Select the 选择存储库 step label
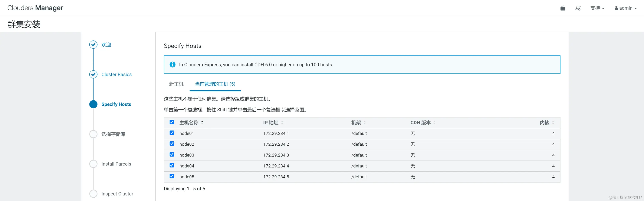This screenshot has width=644, height=201. pyautogui.click(x=113, y=134)
